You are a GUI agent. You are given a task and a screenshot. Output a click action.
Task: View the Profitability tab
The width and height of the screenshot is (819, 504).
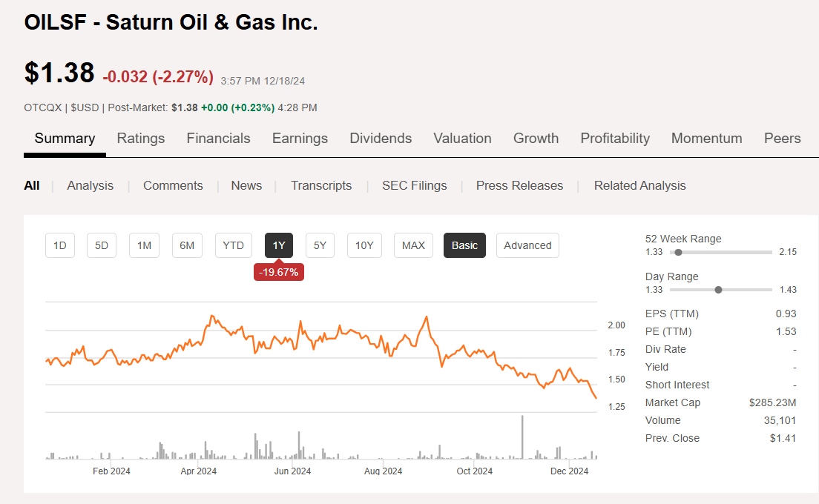pos(615,138)
